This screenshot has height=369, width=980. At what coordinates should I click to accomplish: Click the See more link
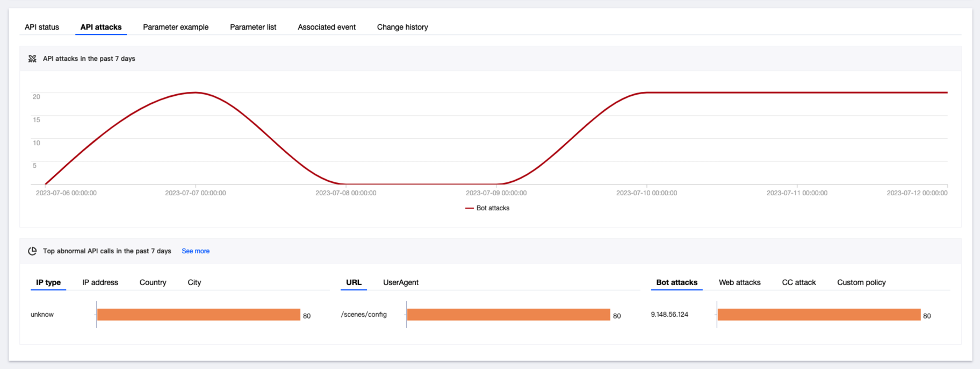(196, 251)
